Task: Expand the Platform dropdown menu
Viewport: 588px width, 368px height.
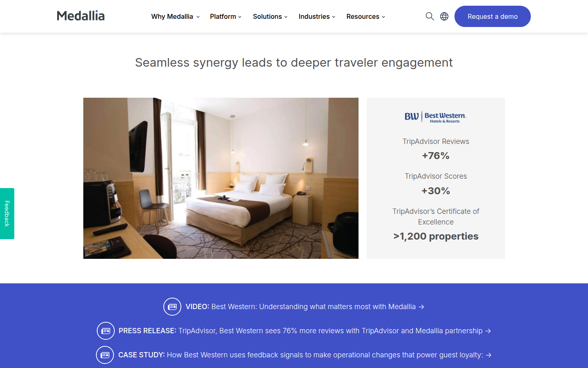Action: (226, 16)
